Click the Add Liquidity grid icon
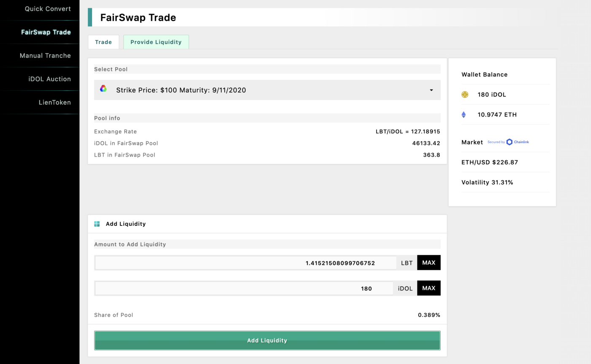591x364 pixels. tap(97, 224)
